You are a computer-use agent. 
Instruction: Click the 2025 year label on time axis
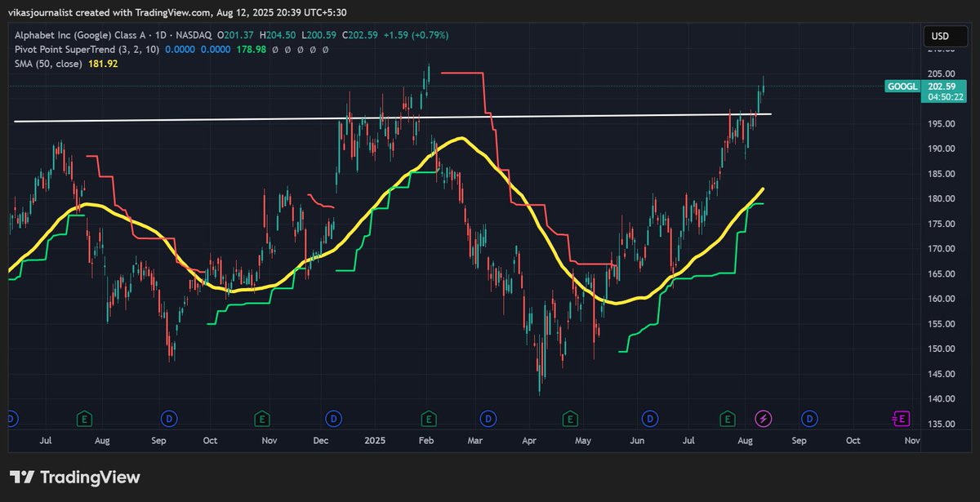pos(375,440)
